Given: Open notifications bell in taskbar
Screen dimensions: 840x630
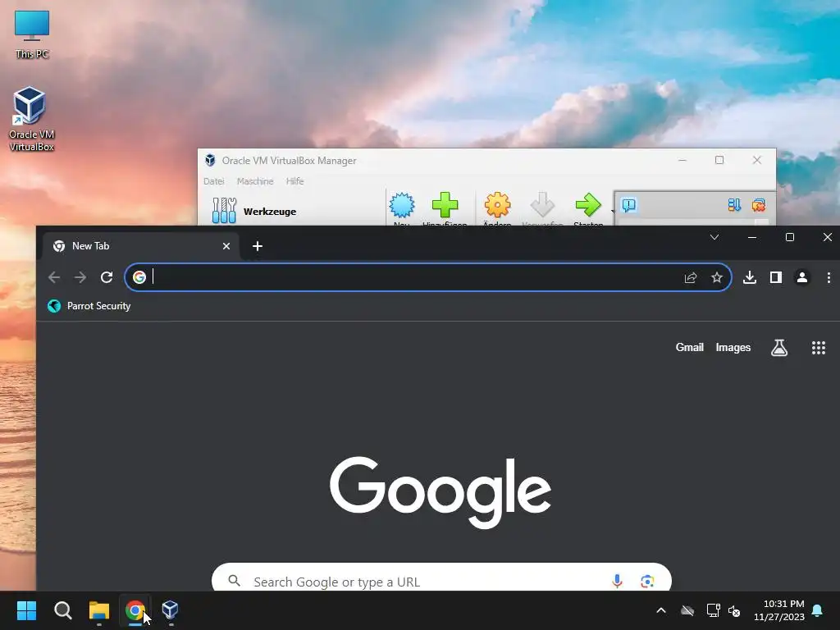Looking at the screenshot, I should click(817, 610).
